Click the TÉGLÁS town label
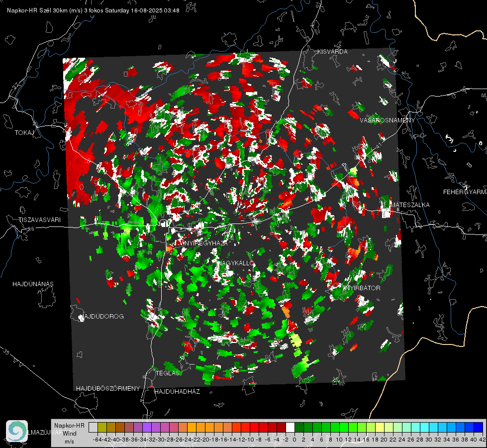This screenshot has width=487, height=448. [x=168, y=373]
